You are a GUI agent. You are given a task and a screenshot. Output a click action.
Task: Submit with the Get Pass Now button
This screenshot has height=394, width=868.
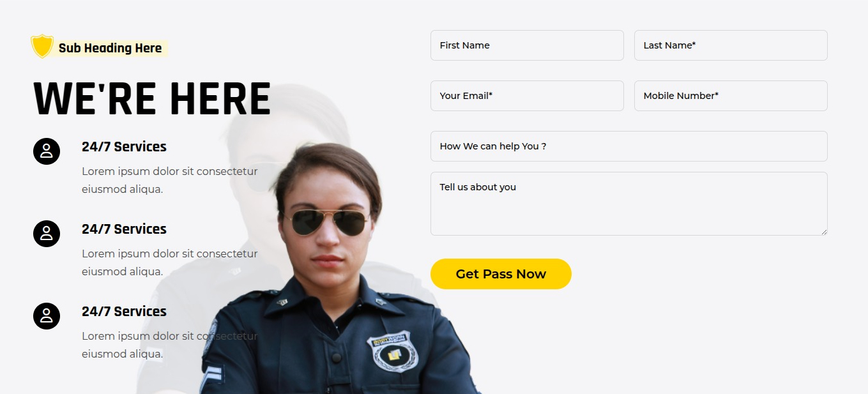coord(501,274)
